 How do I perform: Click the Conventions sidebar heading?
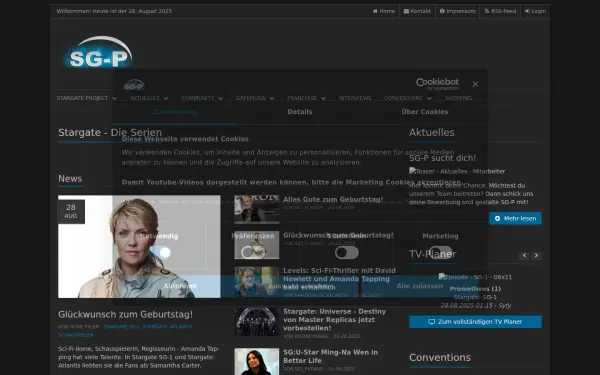pyautogui.click(x=440, y=358)
